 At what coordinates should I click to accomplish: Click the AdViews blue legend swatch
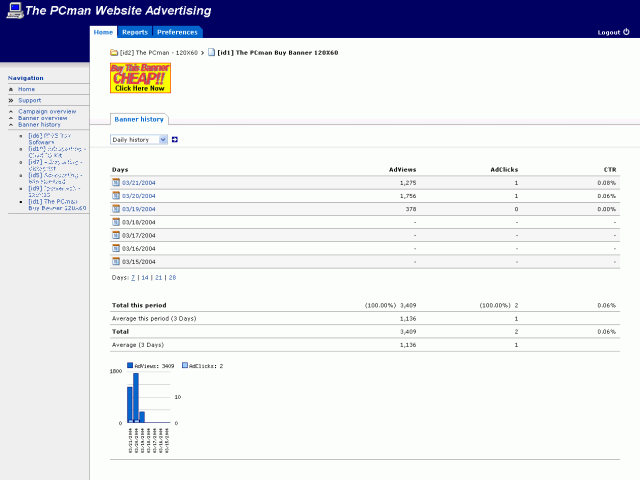(x=130, y=365)
